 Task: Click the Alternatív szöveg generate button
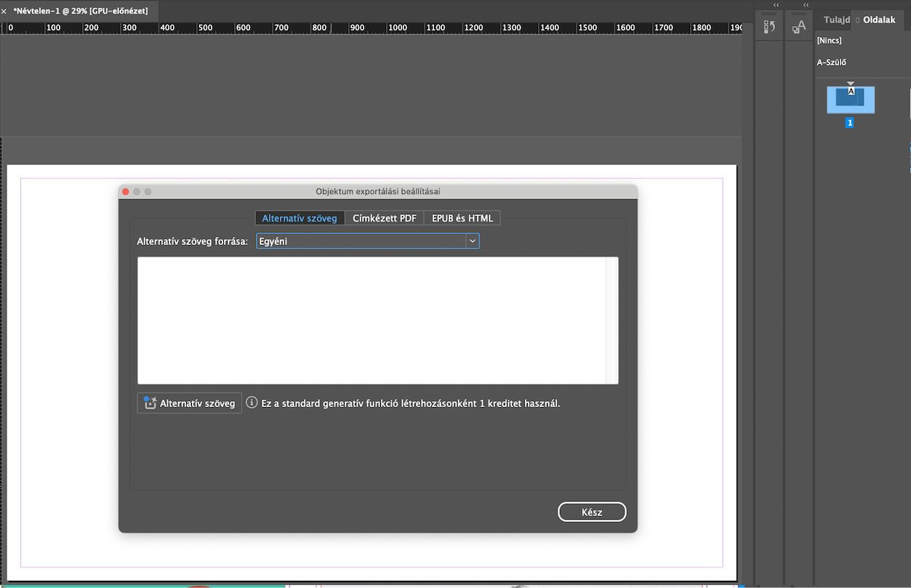click(x=190, y=403)
